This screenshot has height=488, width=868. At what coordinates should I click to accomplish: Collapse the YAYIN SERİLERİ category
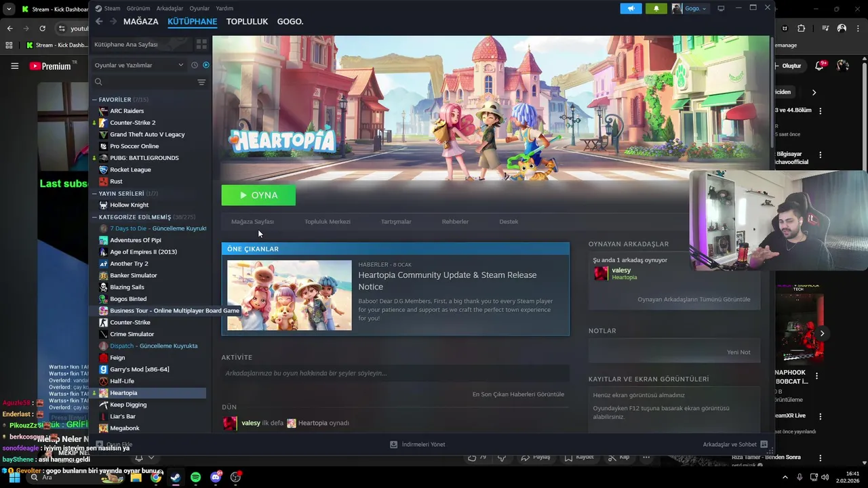tap(95, 193)
